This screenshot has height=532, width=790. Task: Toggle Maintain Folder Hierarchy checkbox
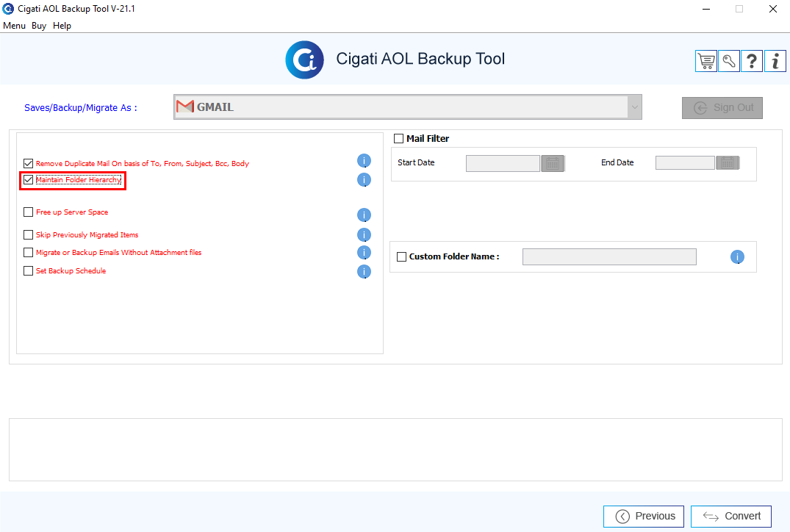click(28, 180)
